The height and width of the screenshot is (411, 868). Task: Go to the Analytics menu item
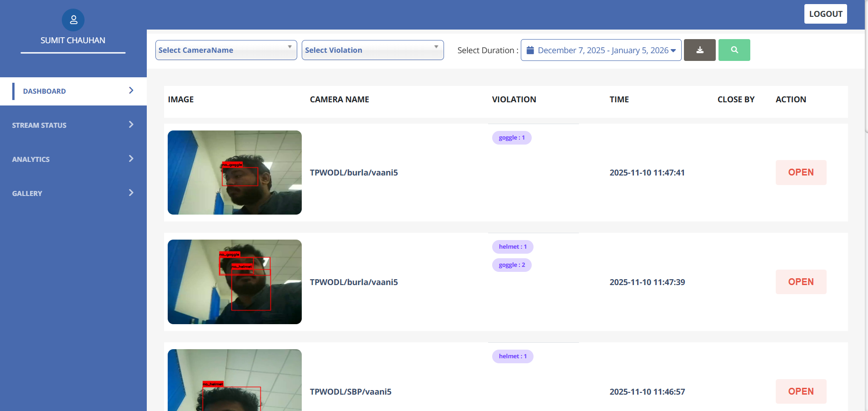pos(31,160)
